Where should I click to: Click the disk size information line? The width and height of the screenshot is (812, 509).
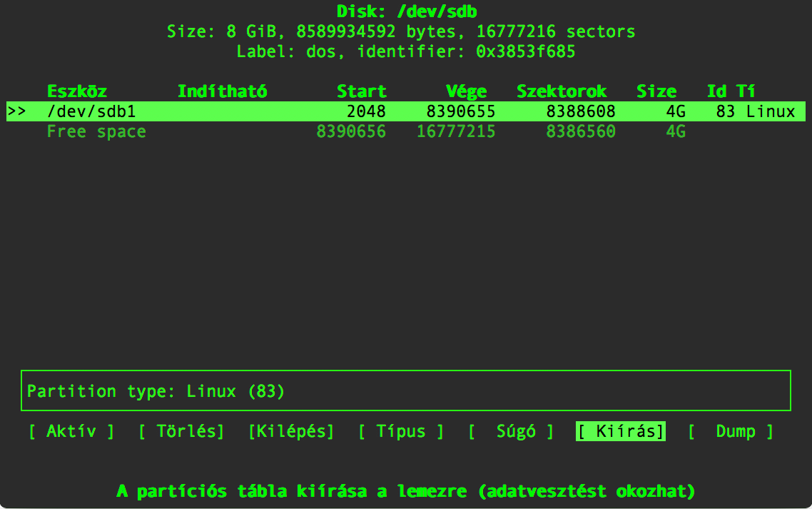401,31
